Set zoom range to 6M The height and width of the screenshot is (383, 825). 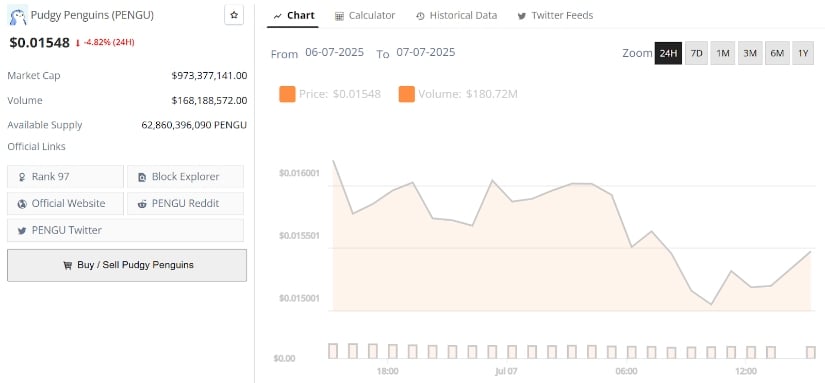click(x=777, y=53)
